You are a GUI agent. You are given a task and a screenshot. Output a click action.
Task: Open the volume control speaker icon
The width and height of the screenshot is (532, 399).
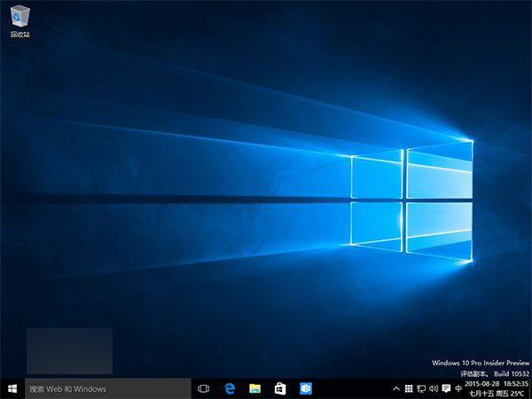(433, 388)
